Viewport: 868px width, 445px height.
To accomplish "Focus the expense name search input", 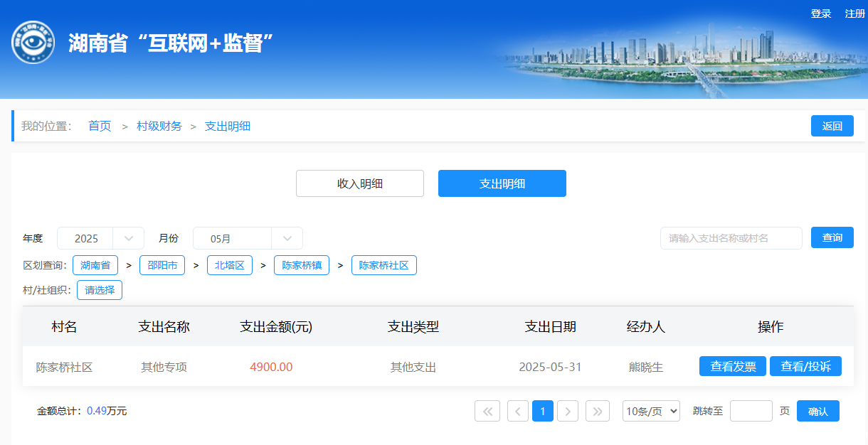I will tap(731, 238).
